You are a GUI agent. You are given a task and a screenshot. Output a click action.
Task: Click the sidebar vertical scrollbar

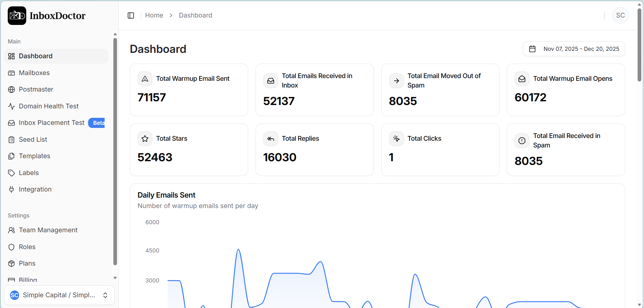click(115, 151)
